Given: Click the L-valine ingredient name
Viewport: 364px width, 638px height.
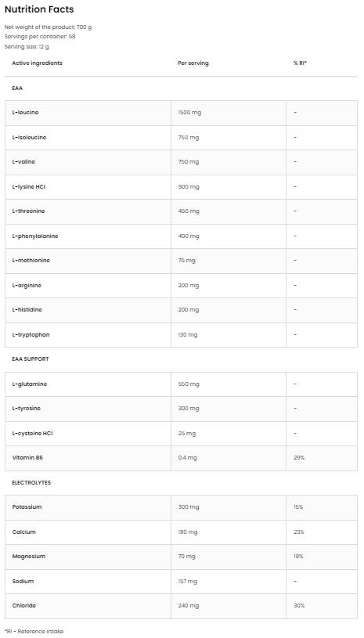Looking at the screenshot, I should click(23, 162).
